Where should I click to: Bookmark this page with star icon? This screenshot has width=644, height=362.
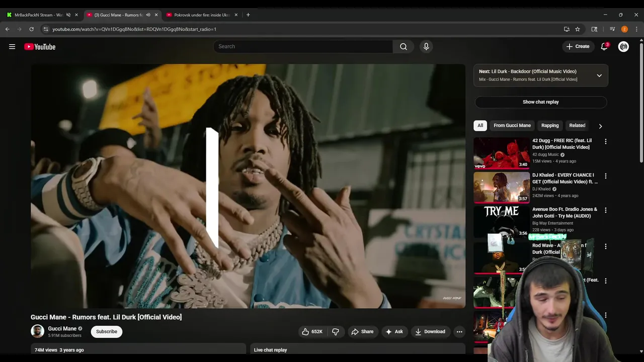pyautogui.click(x=578, y=29)
